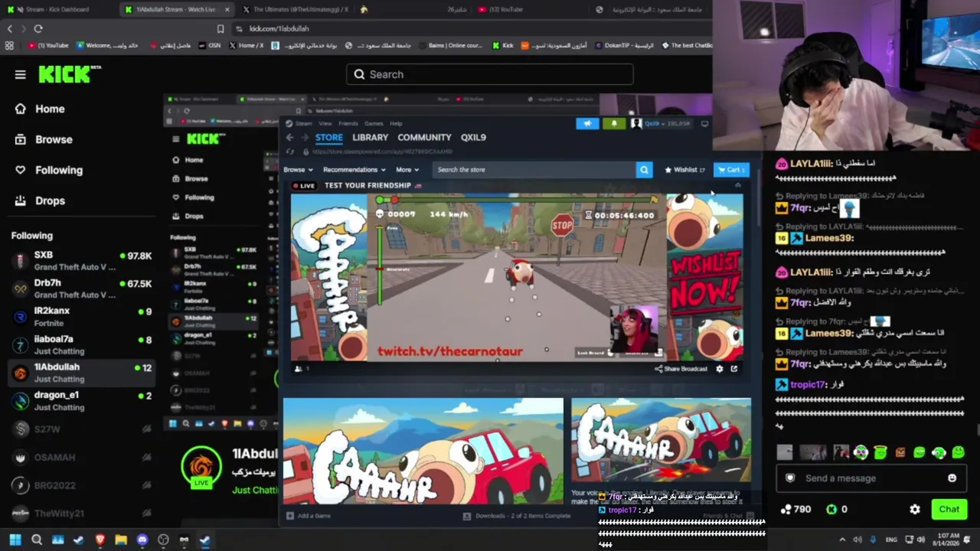Open Windows taskbar search
Screen dimensions: 980x551
pos(36,540)
